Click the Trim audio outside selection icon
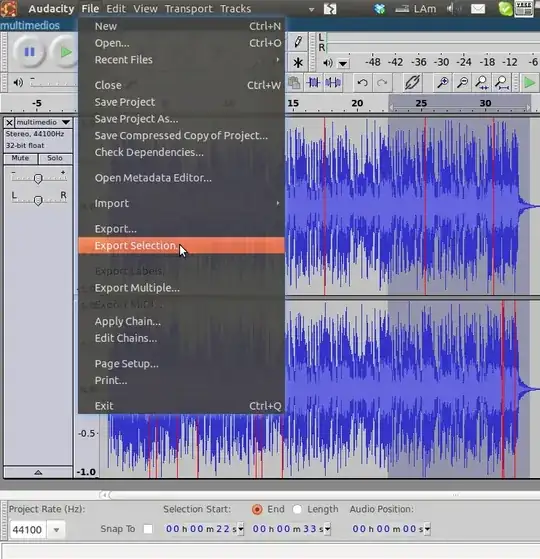The width and height of the screenshot is (540, 559). 314,83
